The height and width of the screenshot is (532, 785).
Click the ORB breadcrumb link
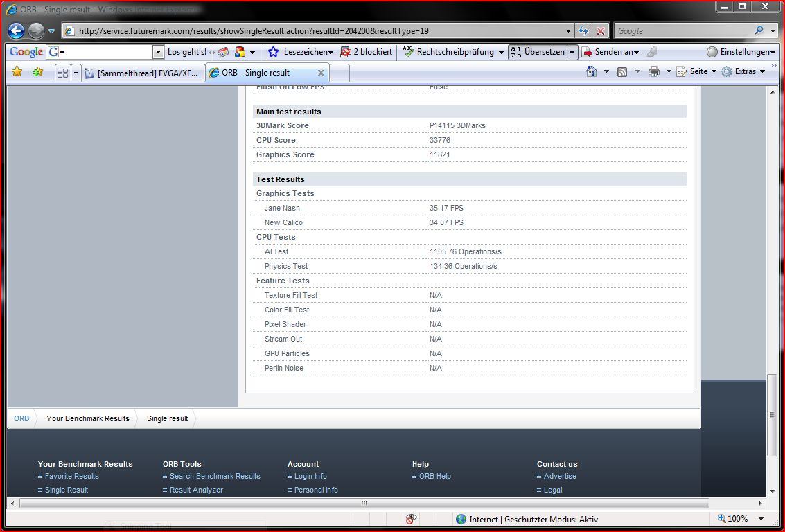[x=21, y=418]
